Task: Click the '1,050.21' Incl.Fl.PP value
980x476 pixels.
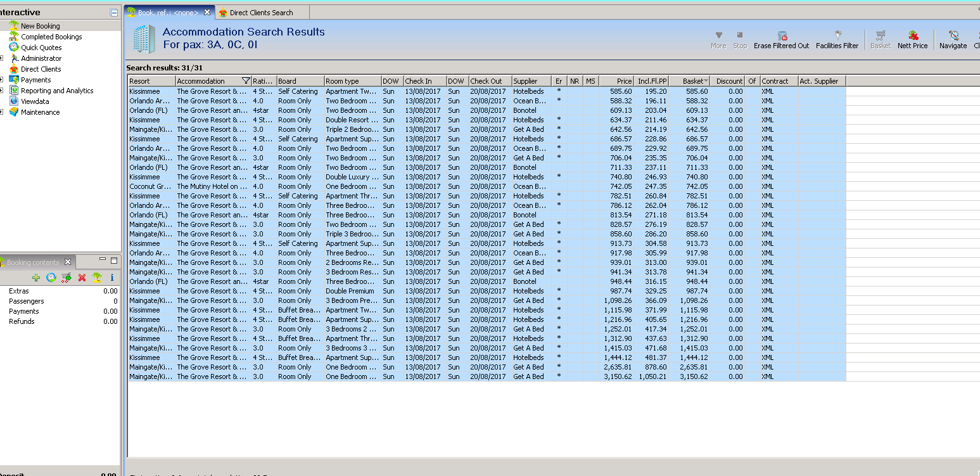Action: [652, 376]
